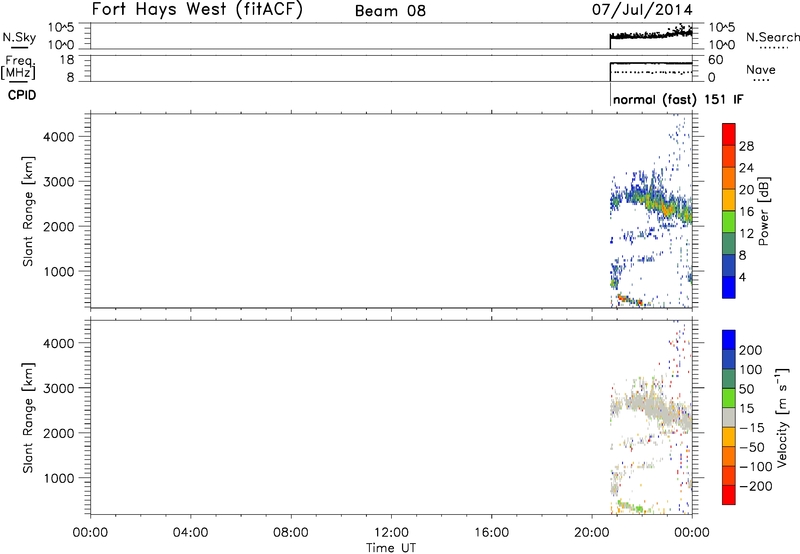The height and width of the screenshot is (554, 800).
Task: Click the "3000" tick of the Velocity panel range axis
Action: (x=59, y=388)
